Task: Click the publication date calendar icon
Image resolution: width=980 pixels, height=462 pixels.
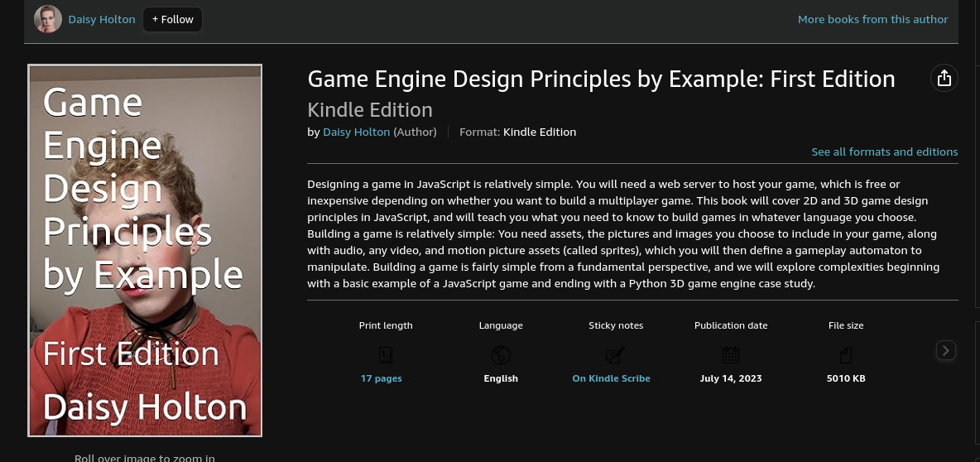Action: pos(731,355)
